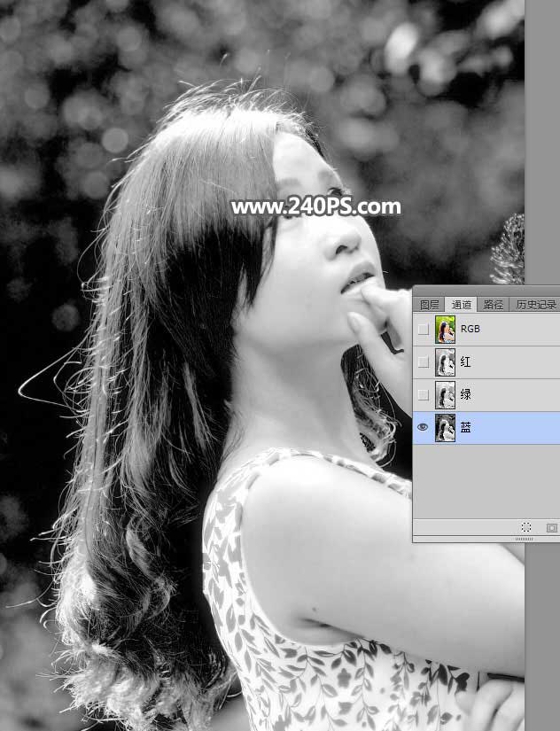Viewport: 560px width, 731px height.
Task: Select the 绿 channel name
Action: coord(465,394)
